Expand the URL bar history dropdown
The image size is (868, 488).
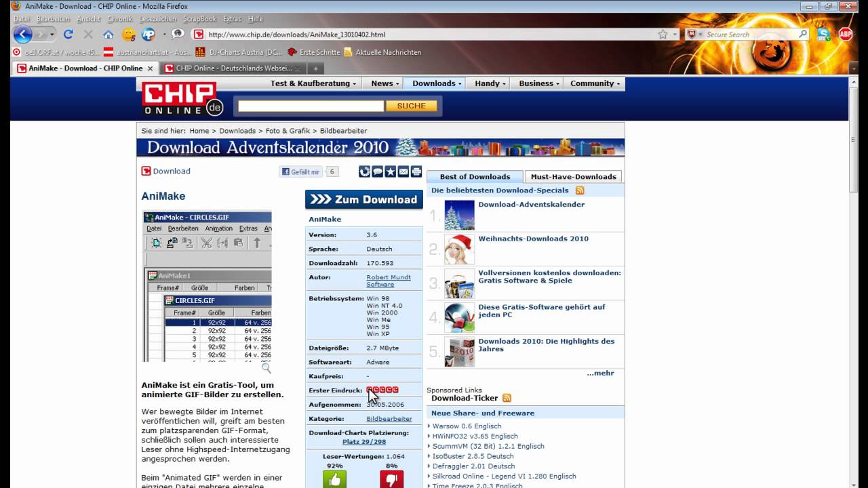(675, 35)
